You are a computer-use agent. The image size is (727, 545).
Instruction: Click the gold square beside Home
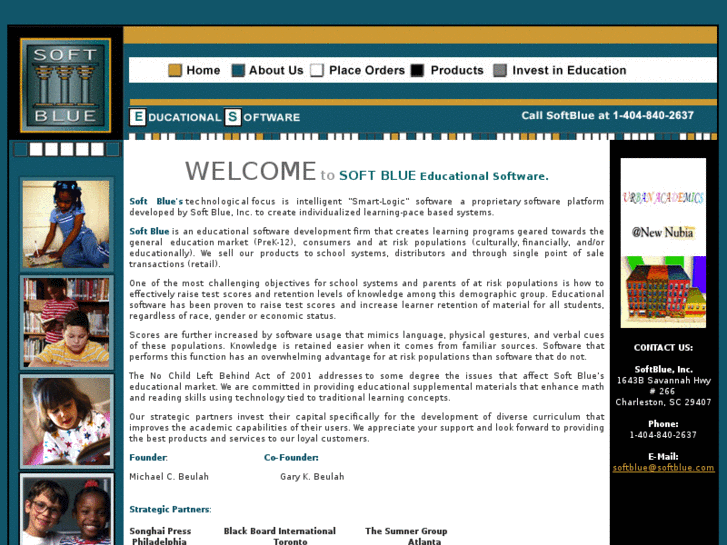[x=175, y=71]
